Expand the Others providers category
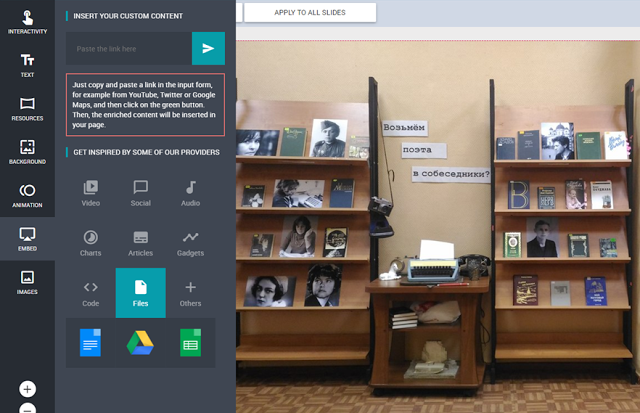The image size is (640, 413). [x=190, y=293]
